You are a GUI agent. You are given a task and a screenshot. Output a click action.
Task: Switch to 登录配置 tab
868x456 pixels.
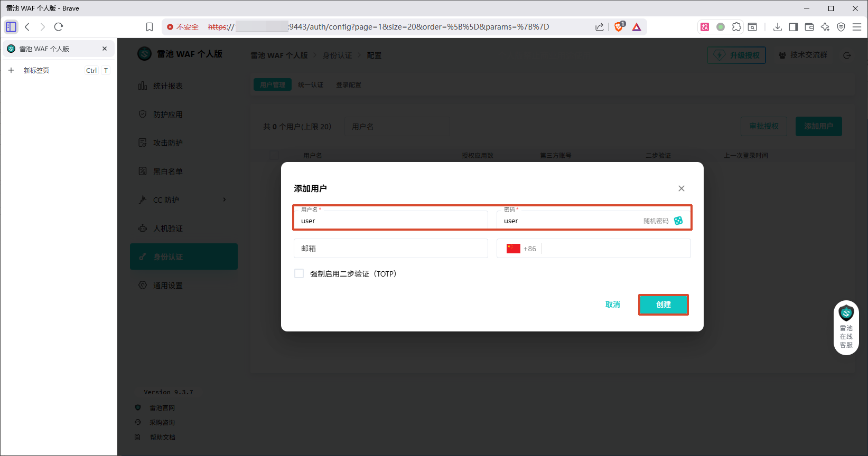pos(349,84)
